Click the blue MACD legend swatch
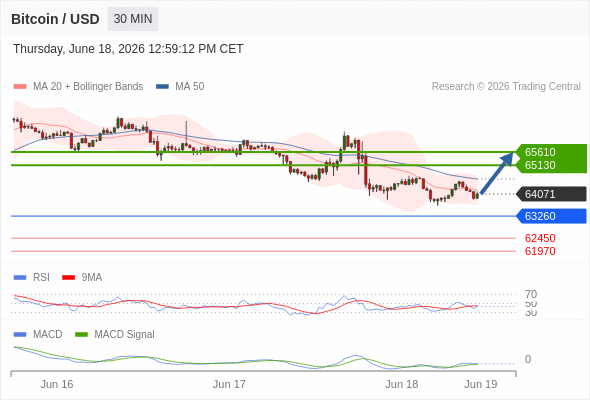590x400 pixels. click(20, 334)
